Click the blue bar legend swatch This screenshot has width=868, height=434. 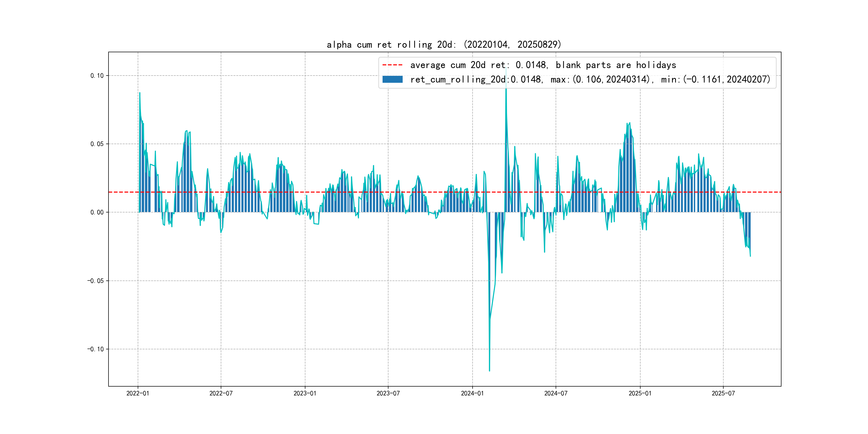click(x=392, y=80)
